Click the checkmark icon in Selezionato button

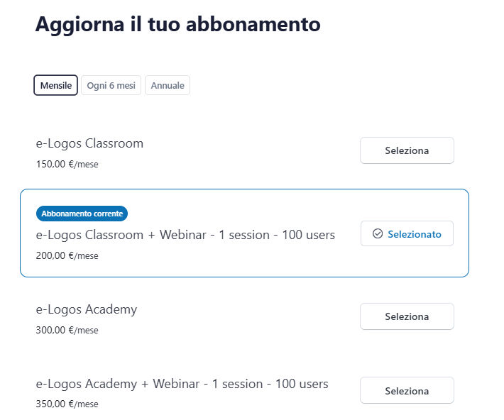coord(378,234)
